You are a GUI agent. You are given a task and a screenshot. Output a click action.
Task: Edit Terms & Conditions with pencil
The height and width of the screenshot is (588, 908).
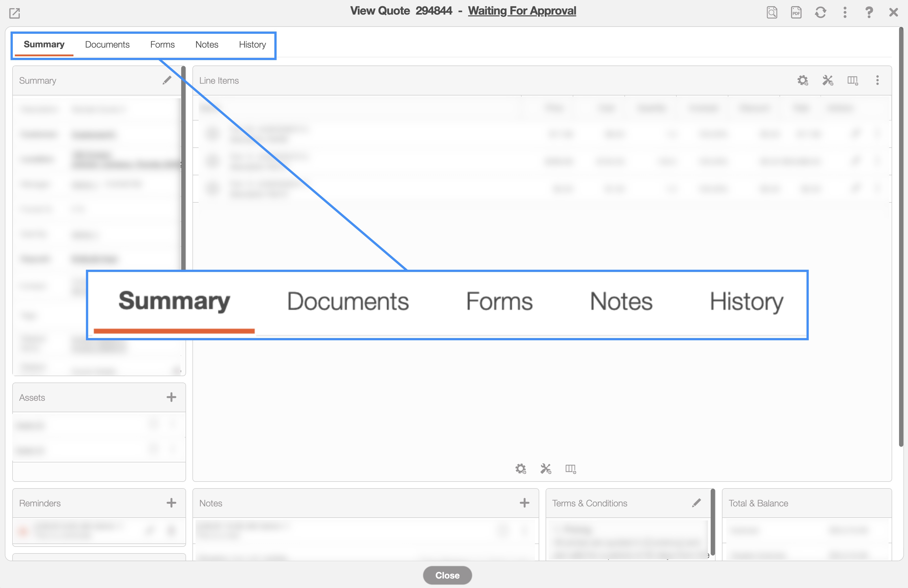(696, 503)
